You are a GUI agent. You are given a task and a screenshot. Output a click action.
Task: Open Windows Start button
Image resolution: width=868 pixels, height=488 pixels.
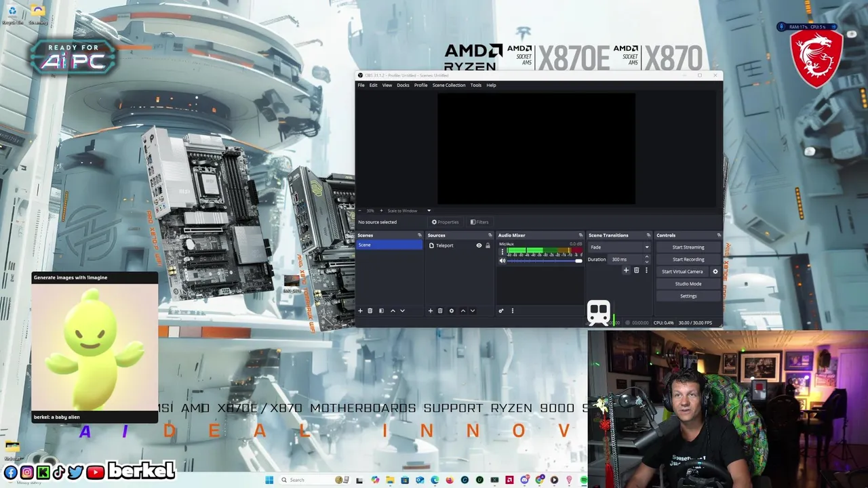click(269, 480)
